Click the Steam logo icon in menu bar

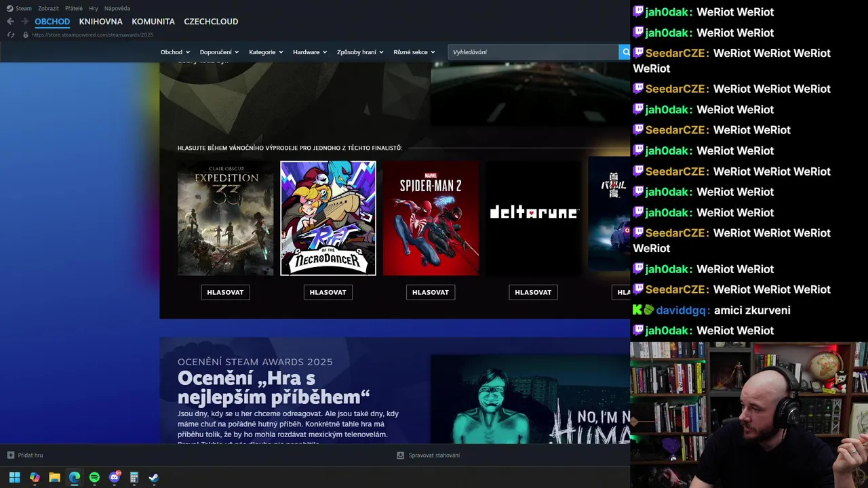tap(9, 9)
